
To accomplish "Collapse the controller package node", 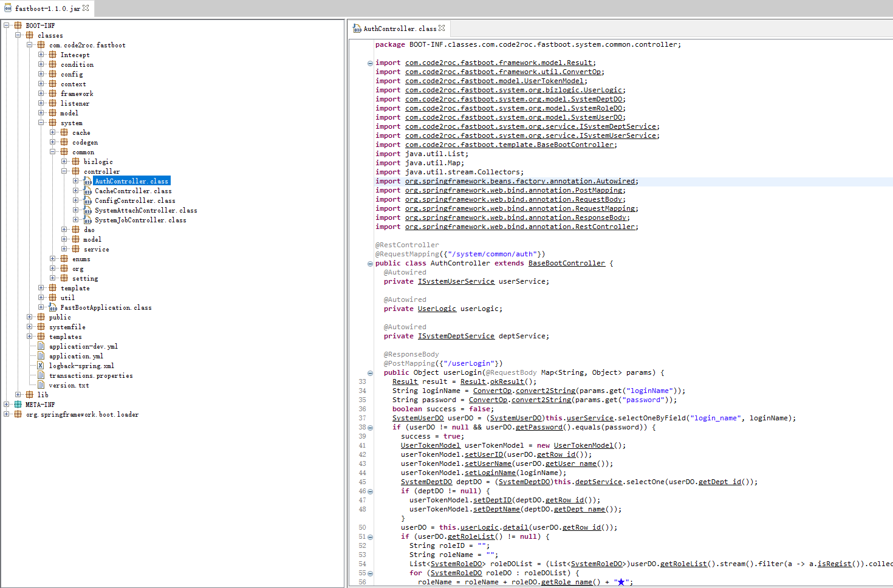I will pos(64,171).
